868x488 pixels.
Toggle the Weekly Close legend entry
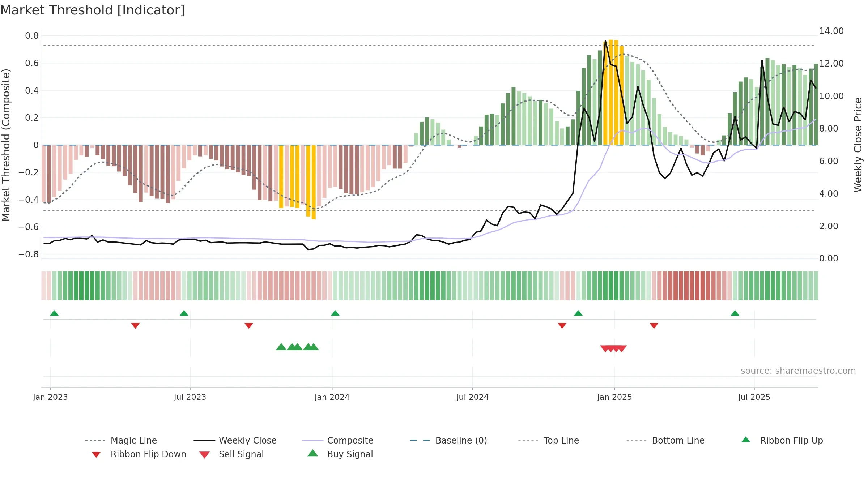pyautogui.click(x=235, y=440)
